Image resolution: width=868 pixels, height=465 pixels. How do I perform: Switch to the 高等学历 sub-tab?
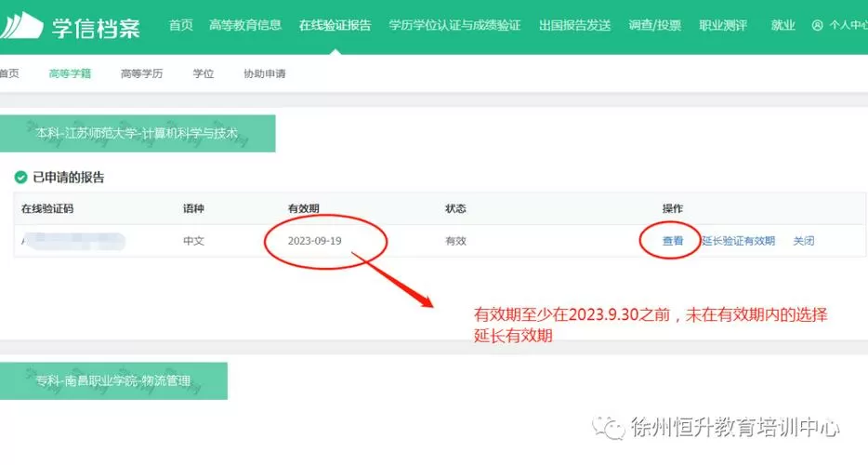point(141,73)
